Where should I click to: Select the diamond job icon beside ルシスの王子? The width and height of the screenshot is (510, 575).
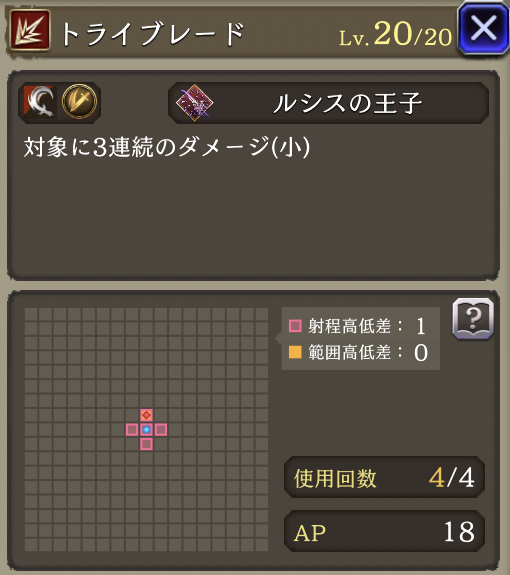[194, 103]
